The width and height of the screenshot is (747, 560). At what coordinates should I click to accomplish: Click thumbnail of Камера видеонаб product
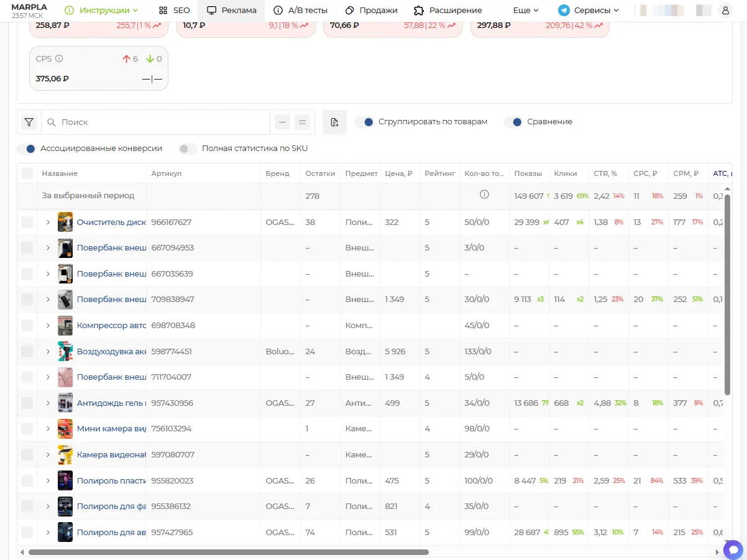coord(65,454)
